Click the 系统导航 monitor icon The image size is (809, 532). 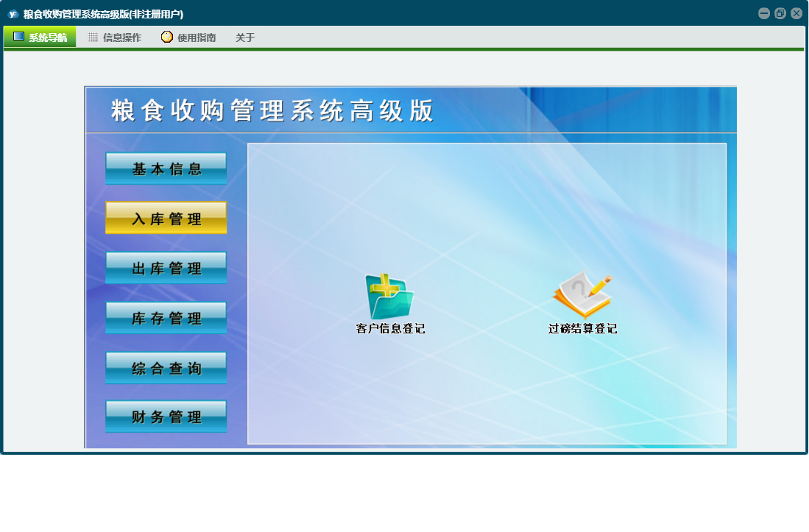(x=18, y=37)
